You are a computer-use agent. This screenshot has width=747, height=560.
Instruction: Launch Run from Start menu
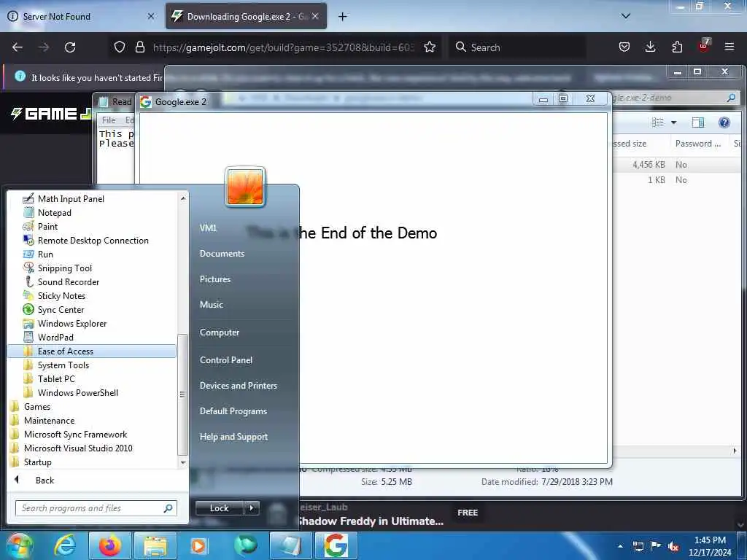point(45,254)
